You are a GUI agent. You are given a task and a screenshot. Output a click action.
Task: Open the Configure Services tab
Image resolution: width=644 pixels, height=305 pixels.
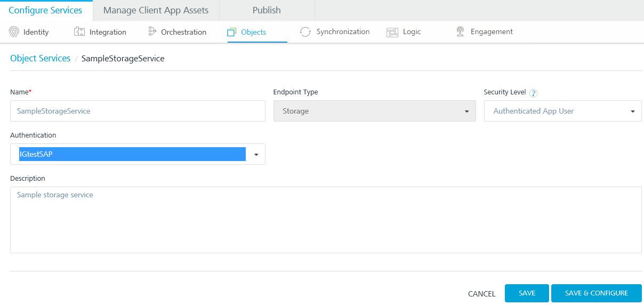pyautogui.click(x=46, y=11)
